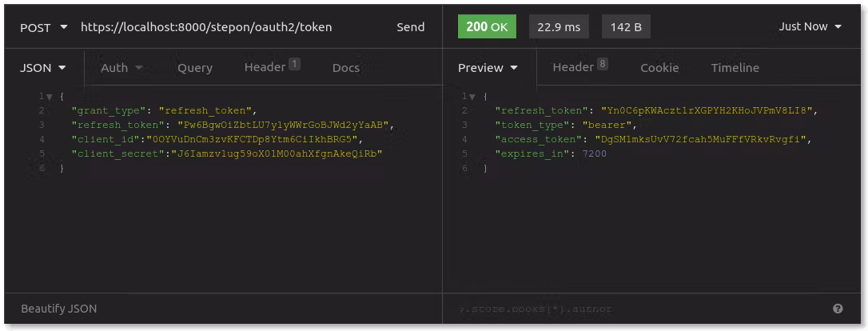Switch to the Docs tab
The width and height of the screenshot is (868, 331).
tap(345, 68)
